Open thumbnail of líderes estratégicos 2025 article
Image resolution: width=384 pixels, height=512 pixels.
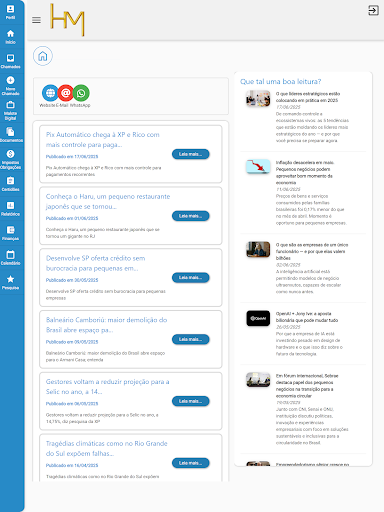[258, 99]
